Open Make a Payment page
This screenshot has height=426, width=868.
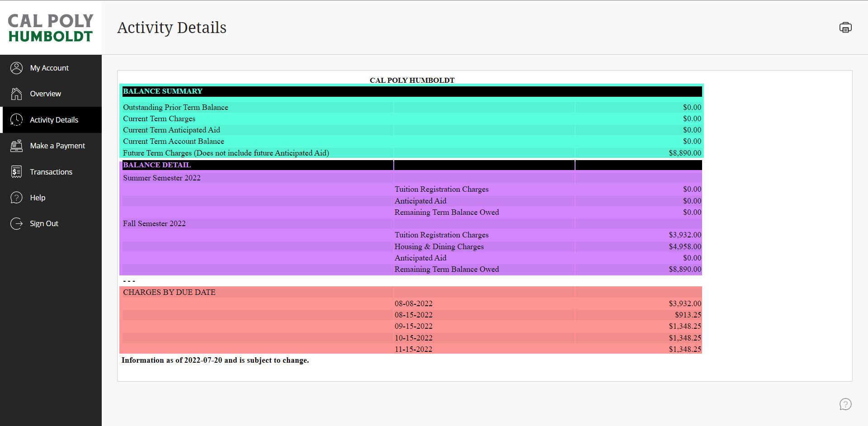[x=51, y=146]
